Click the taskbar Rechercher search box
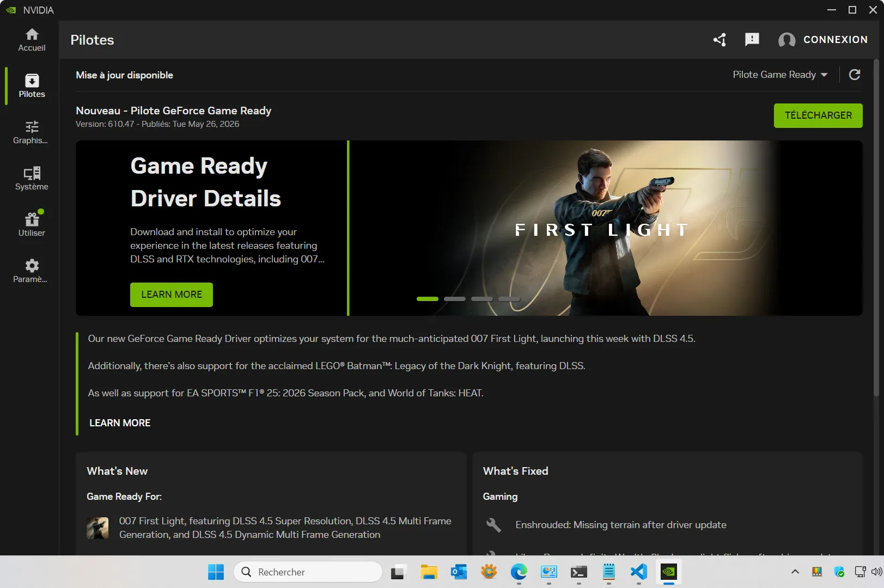This screenshot has width=884, height=588. (x=308, y=572)
